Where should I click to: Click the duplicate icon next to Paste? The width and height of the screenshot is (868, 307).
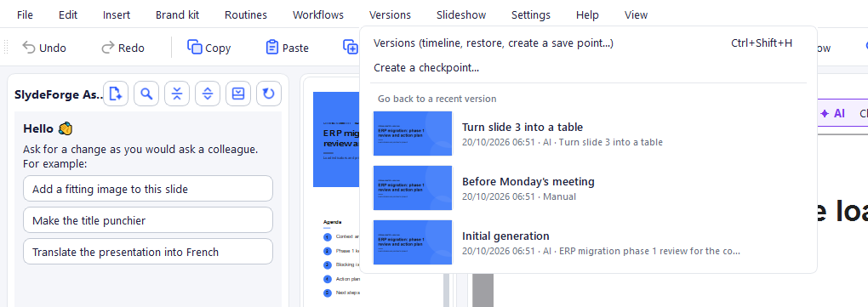[351, 48]
